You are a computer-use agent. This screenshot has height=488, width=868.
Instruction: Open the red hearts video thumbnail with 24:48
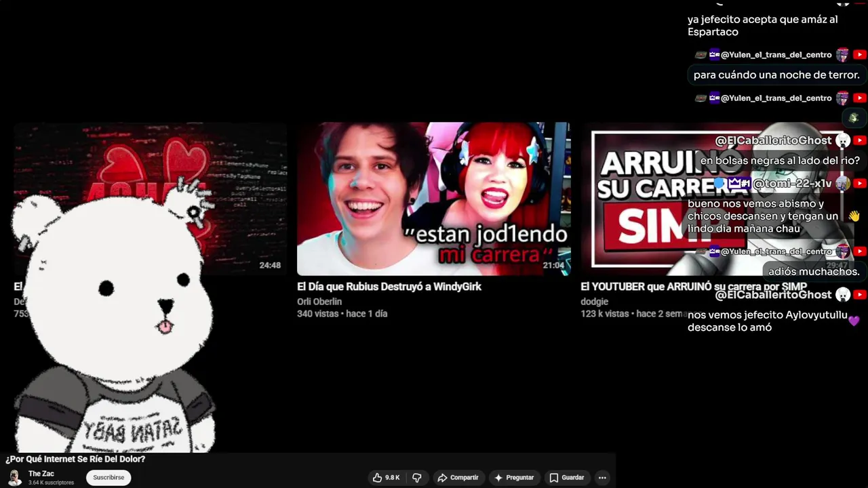(151, 199)
